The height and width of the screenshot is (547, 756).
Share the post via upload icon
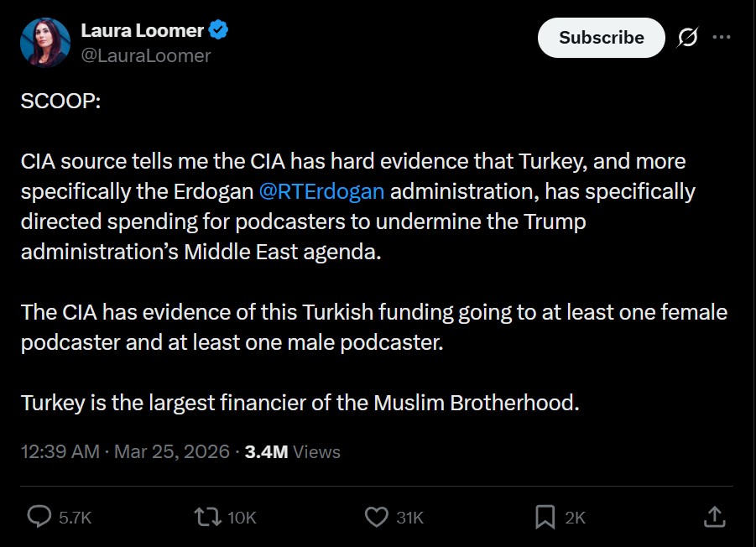[x=714, y=517]
